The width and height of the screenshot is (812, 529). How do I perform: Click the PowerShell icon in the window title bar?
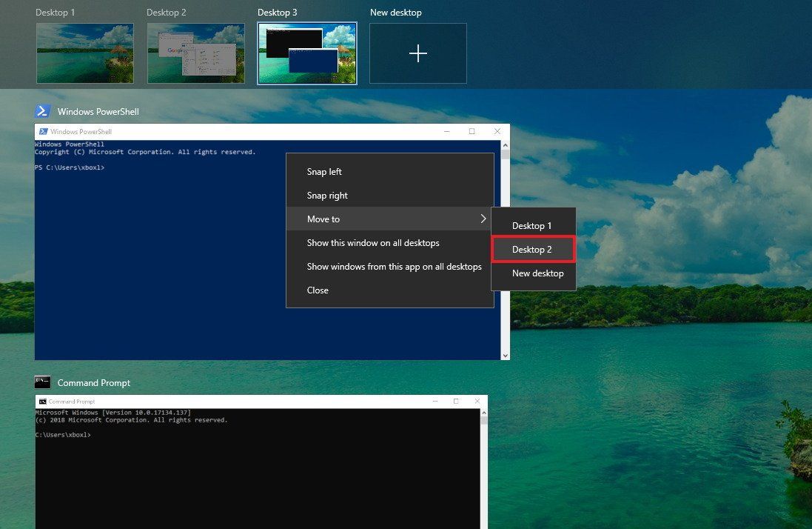coord(44,132)
